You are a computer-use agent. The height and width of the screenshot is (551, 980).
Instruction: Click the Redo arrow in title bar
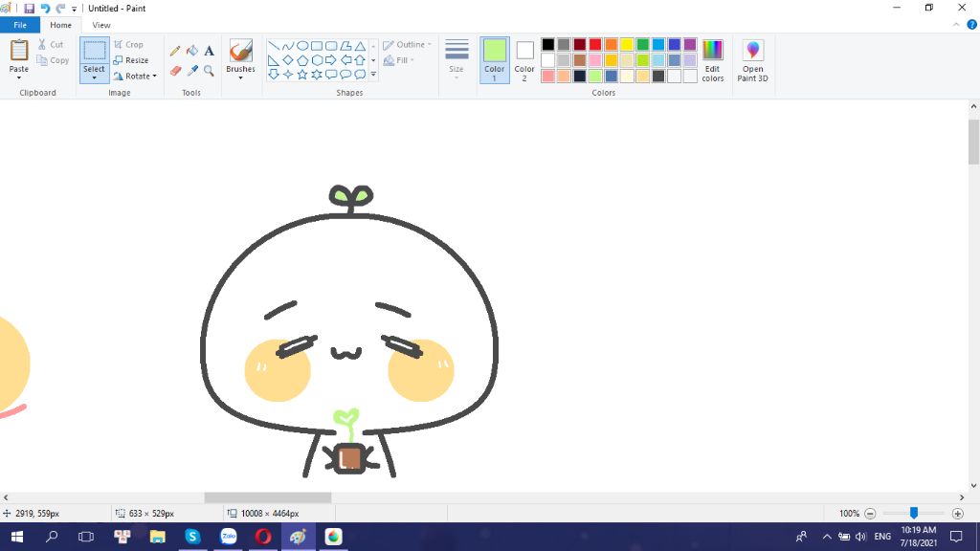pos(60,8)
